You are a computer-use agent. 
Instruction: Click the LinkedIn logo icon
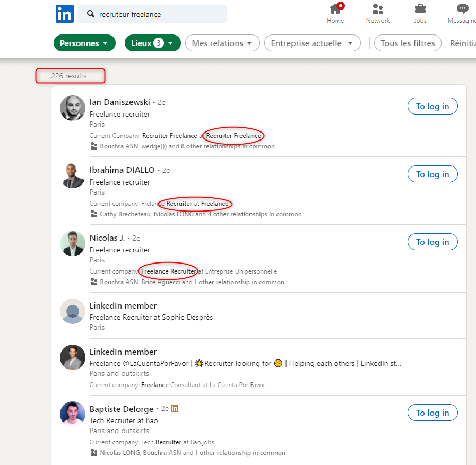[x=64, y=14]
